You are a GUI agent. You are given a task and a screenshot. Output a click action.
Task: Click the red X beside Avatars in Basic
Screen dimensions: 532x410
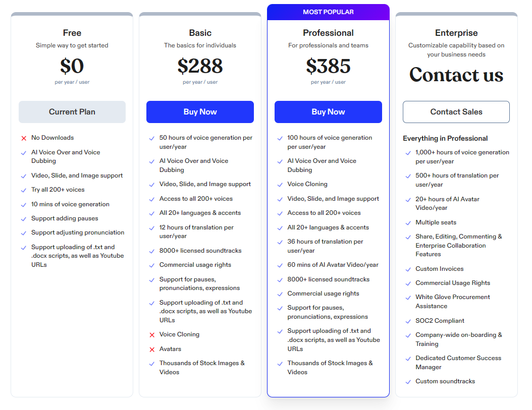coord(151,348)
